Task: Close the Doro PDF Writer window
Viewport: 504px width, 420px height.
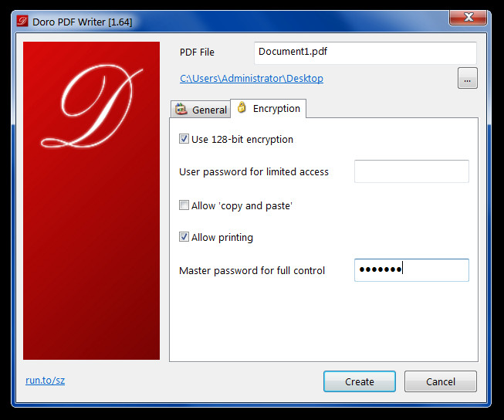Action: [468, 17]
